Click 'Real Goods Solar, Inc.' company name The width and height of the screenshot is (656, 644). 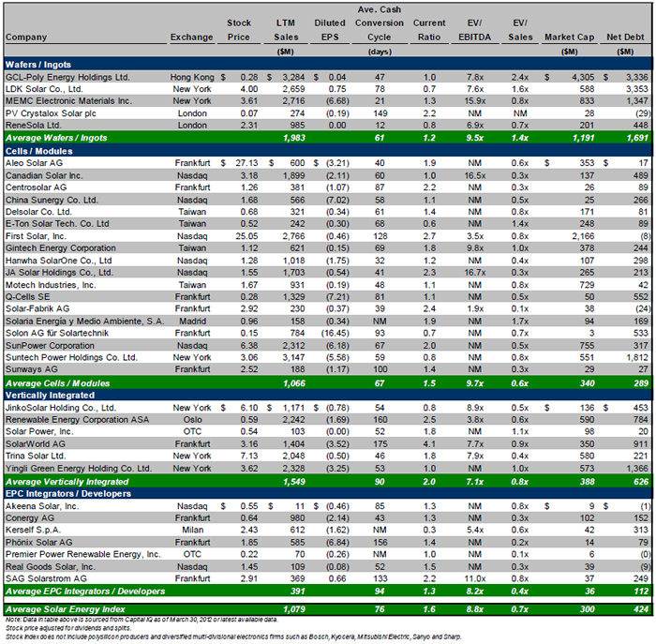coord(51,567)
